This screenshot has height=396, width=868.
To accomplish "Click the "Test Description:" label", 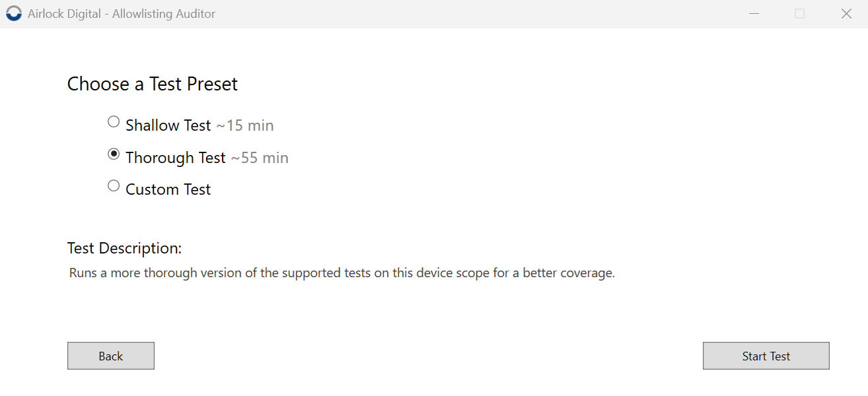I will click(124, 248).
